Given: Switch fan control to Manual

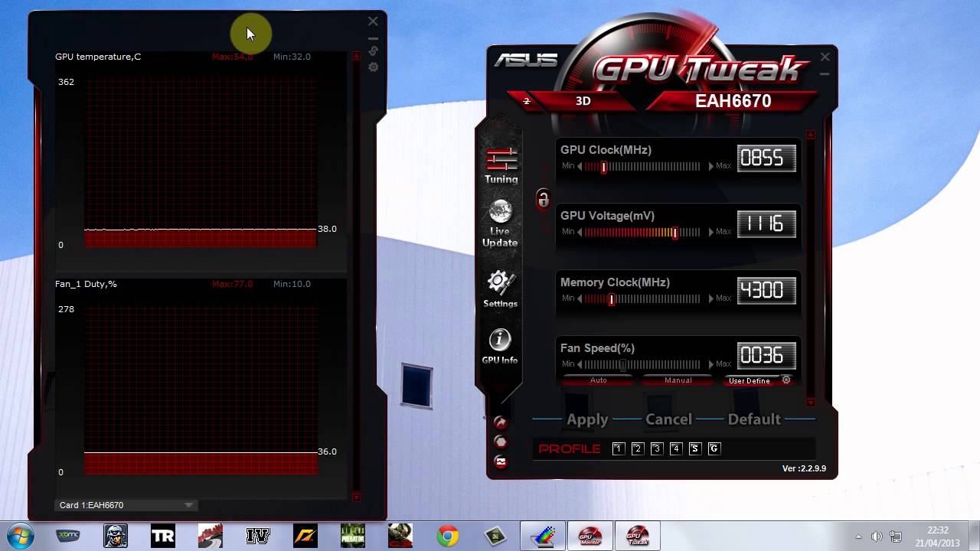Looking at the screenshot, I should click(678, 380).
